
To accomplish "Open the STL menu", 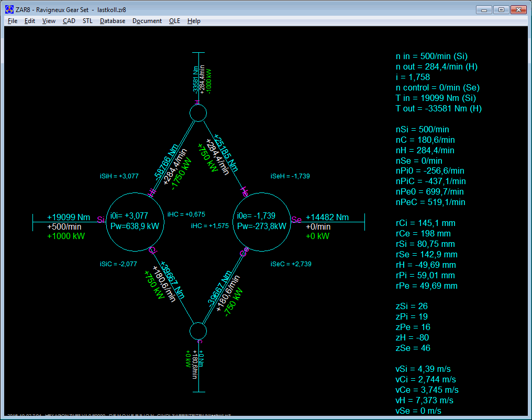I will [87, 21].
